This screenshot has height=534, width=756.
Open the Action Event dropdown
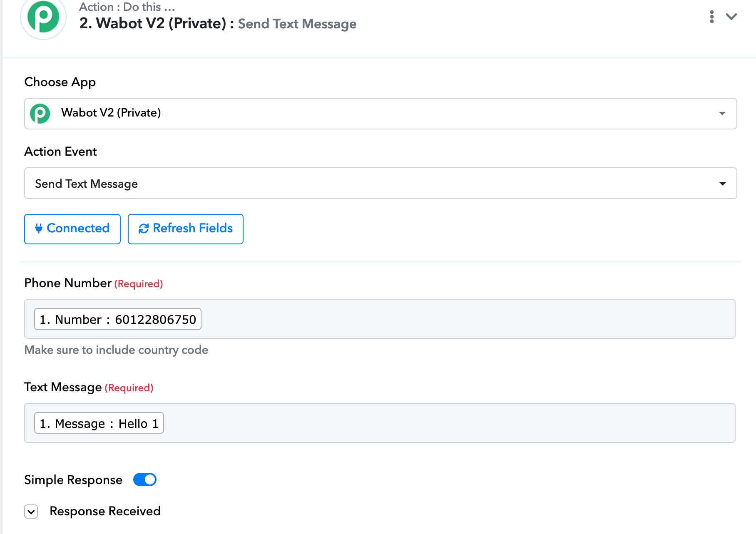click(x=380, y=183)
